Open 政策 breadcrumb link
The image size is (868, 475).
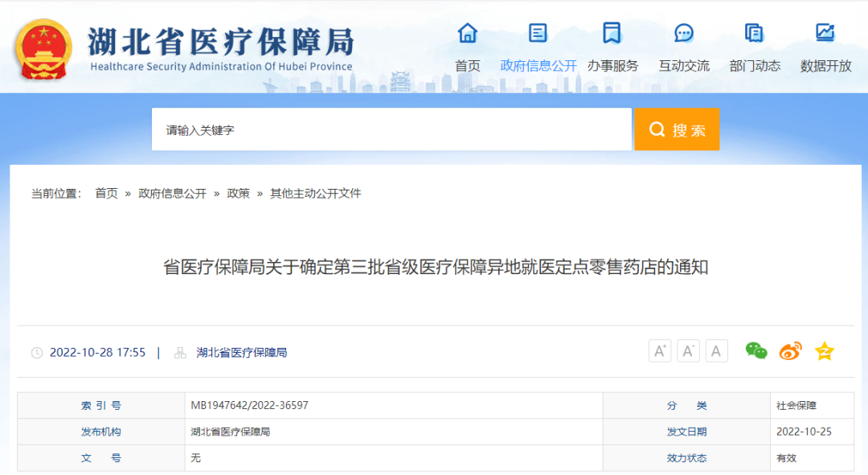(238, 193)
